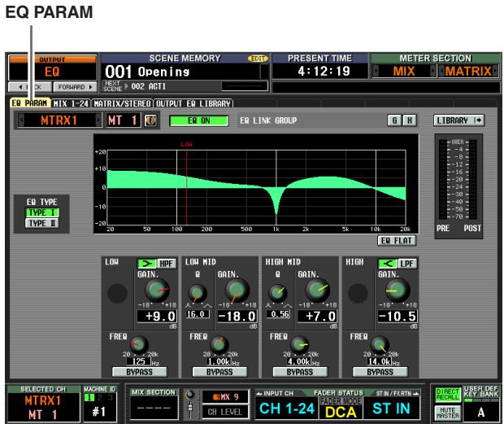Screen dimensions: 504x424
Task: Open the OUTPUT EQ LIBRARY tab
Action: pyautogui.click(x=193, y=103)
